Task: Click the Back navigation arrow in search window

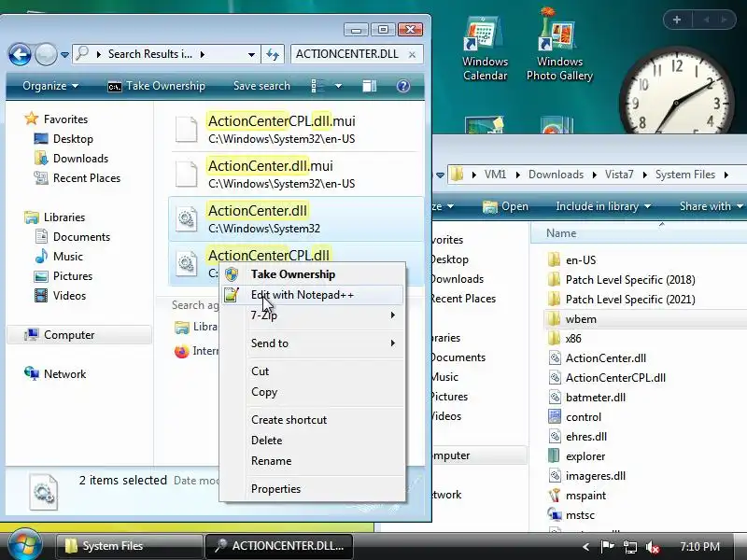Action: tap(20, 54)
